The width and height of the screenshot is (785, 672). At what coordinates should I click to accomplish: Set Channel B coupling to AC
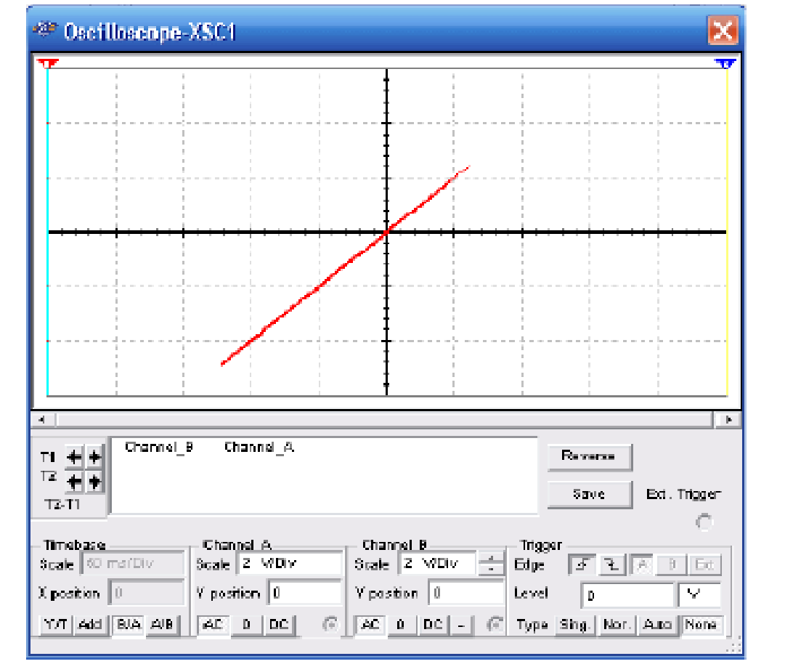(370, 625)
